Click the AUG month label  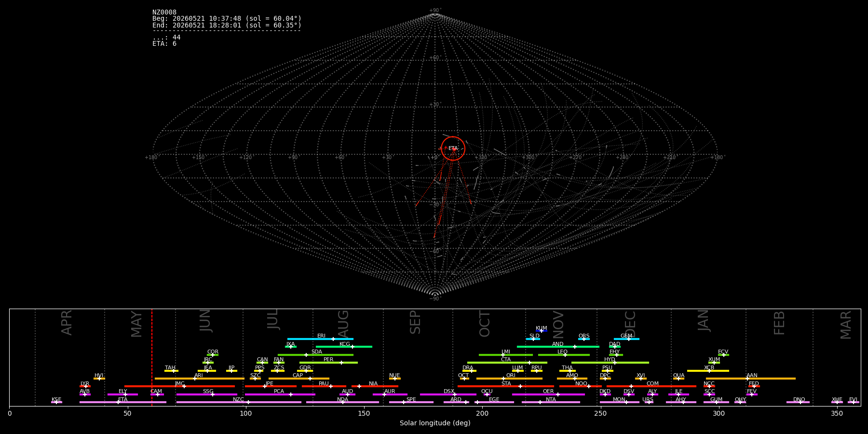[343, 324]
